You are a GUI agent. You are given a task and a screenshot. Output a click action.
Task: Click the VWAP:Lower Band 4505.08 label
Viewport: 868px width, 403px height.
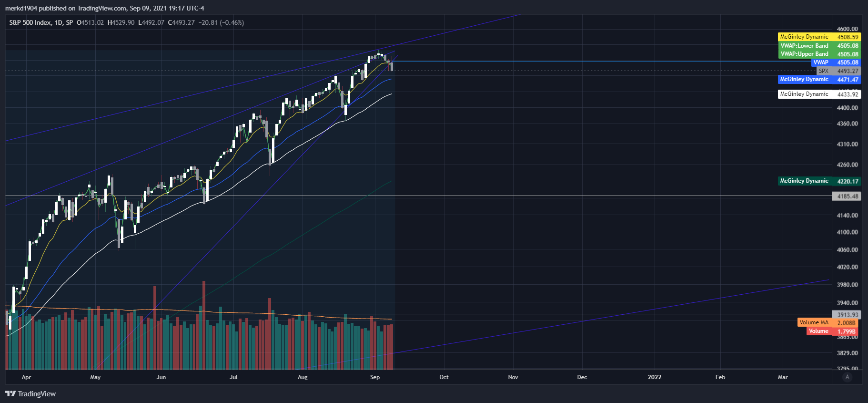(x=819, y=46)
